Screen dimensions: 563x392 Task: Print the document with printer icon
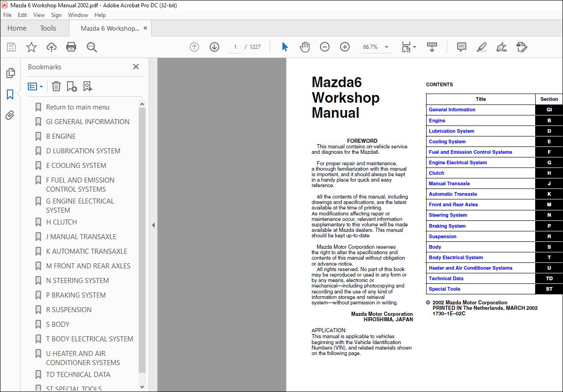click(71, 47)
